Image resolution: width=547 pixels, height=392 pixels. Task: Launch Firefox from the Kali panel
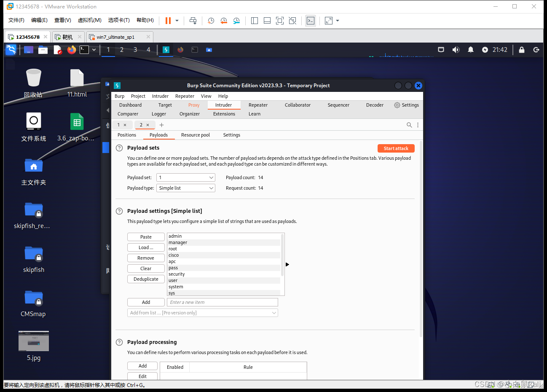(x=72, y=50)
